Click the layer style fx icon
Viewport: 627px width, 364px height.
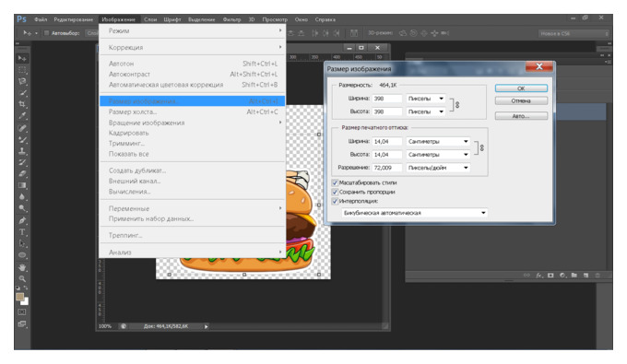(x=539, y=276)
